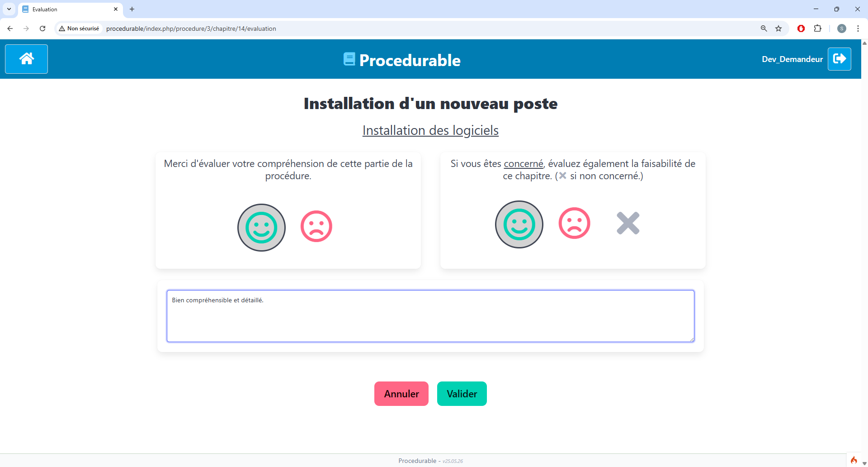Screen dimensions: 868x467
Task: Select the sad face for feasibility rating
Action: (x=574, y=223)
